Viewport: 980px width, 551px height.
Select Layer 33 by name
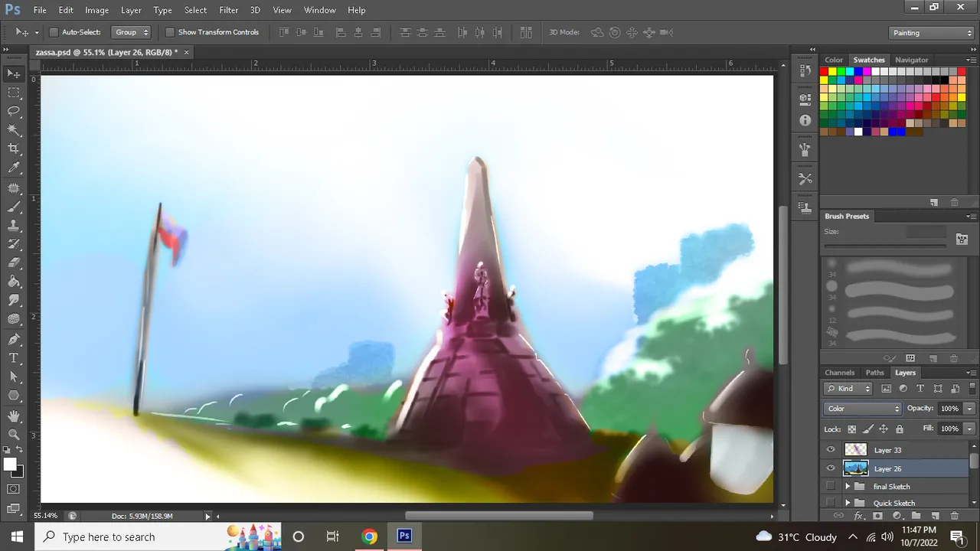click(888, 450)
